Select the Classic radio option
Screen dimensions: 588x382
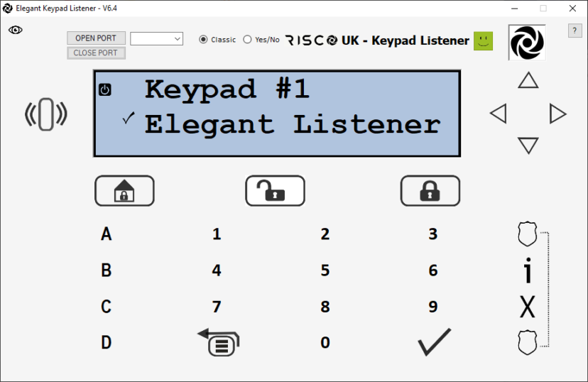(x=217, y=39)
